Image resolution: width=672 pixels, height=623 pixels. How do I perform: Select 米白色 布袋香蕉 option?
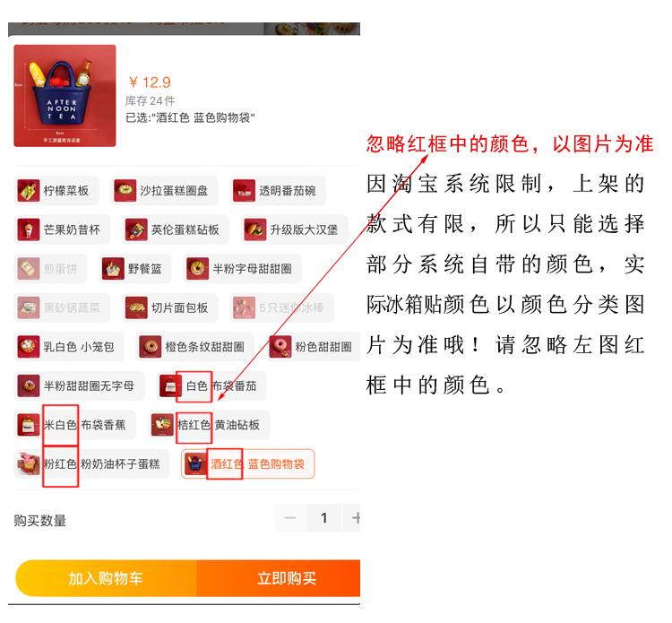coord(75,425)
